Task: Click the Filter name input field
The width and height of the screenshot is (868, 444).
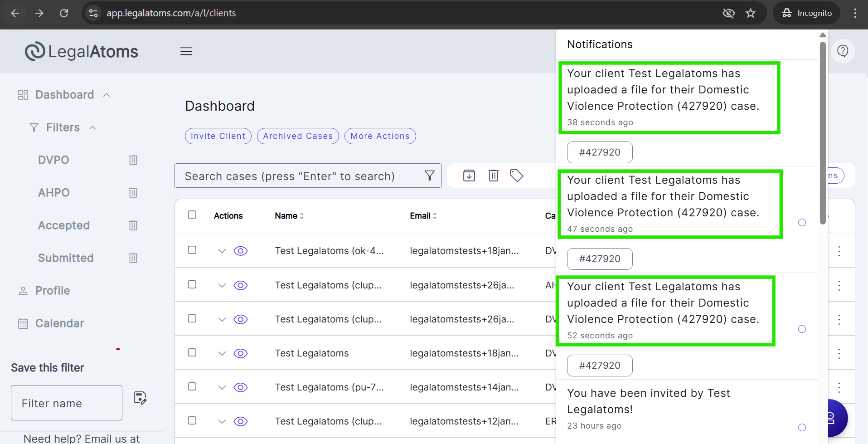Action: coord(67,403)
